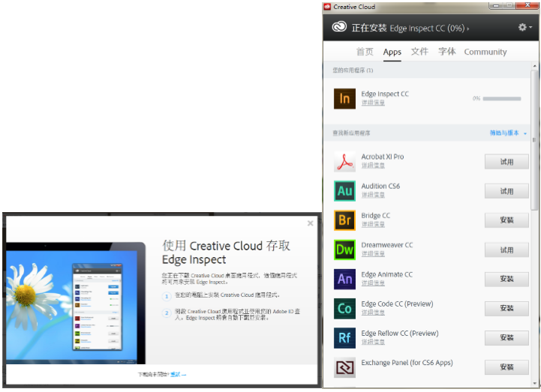541x392 pixels.
Task: Switch to the 字体 tab
Action: pos(446,52)
